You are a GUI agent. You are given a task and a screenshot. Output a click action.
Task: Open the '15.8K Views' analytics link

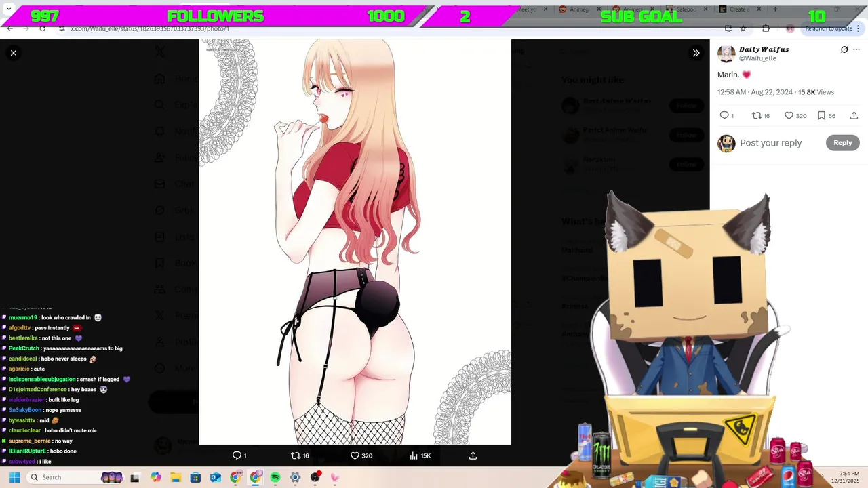[x=816, y=92]
